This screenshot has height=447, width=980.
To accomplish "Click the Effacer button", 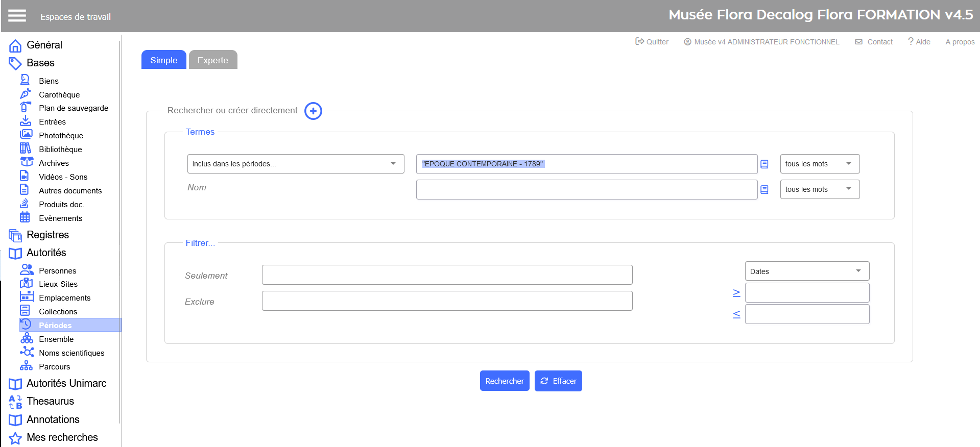I will (x=558, y=381).
